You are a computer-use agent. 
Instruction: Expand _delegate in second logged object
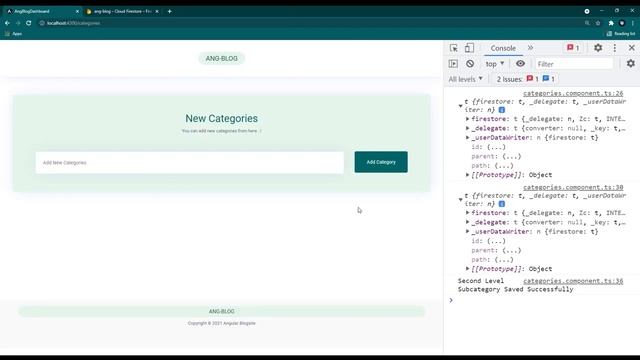(467, 222)
